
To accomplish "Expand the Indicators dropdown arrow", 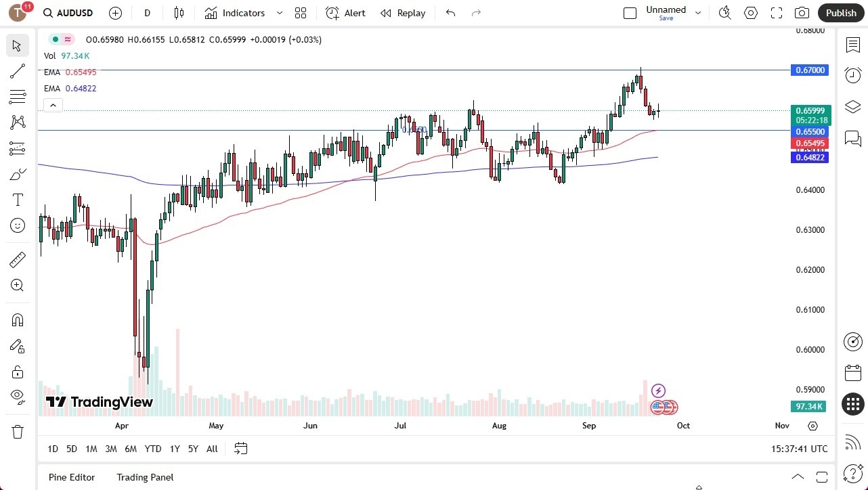I will pos(279,13).
